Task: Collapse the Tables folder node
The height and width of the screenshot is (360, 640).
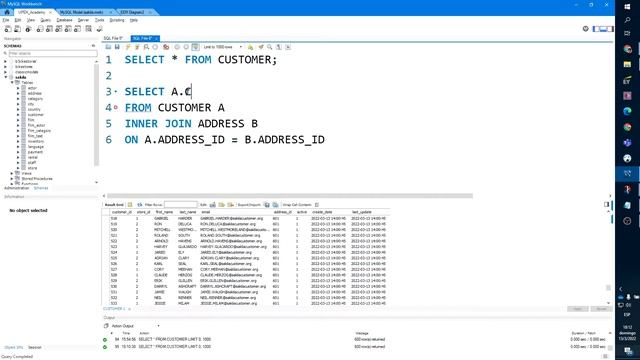Action: (12, 82)
